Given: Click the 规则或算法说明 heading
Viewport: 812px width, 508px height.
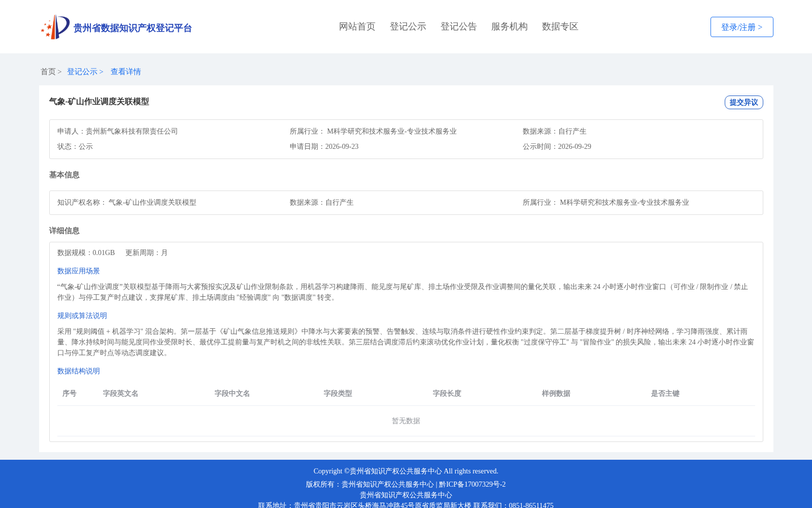Looking at the screenshot, I should pos(82,315).
